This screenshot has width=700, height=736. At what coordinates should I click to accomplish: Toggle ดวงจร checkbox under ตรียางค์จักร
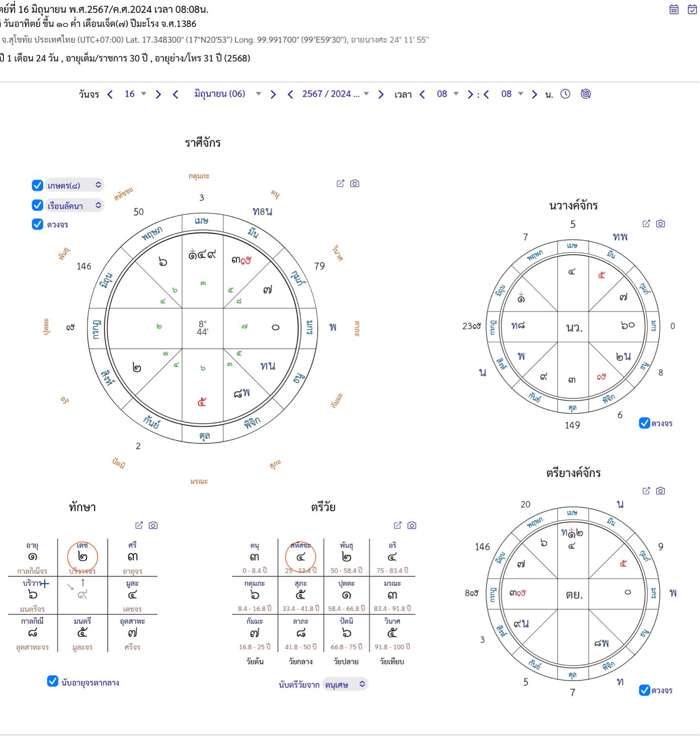(x=645, y=690)
